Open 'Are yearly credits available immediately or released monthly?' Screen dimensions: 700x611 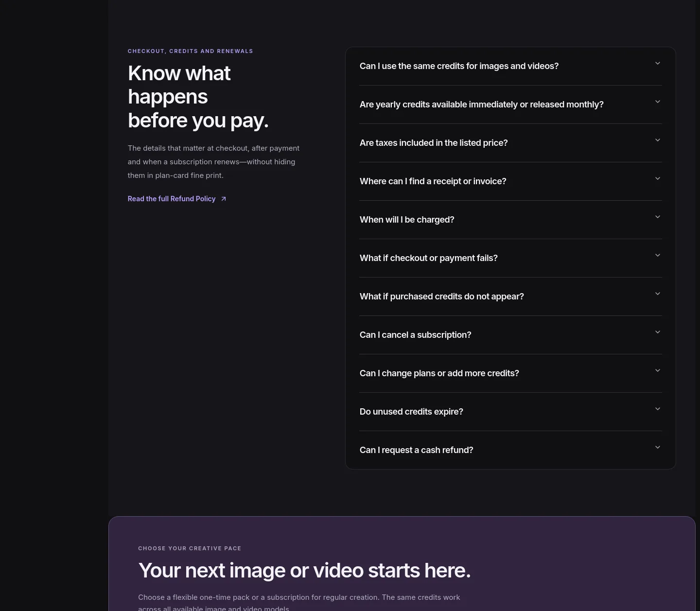(x=510, y=105)
